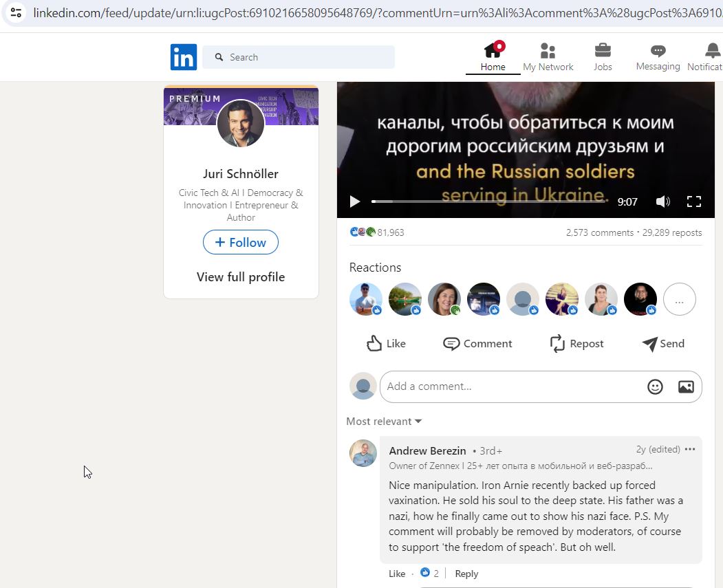View the 2 reactions on Andrew's comment
Image resolution: width=723 pixels, height=588 pixels.
(x=429, y=574)
